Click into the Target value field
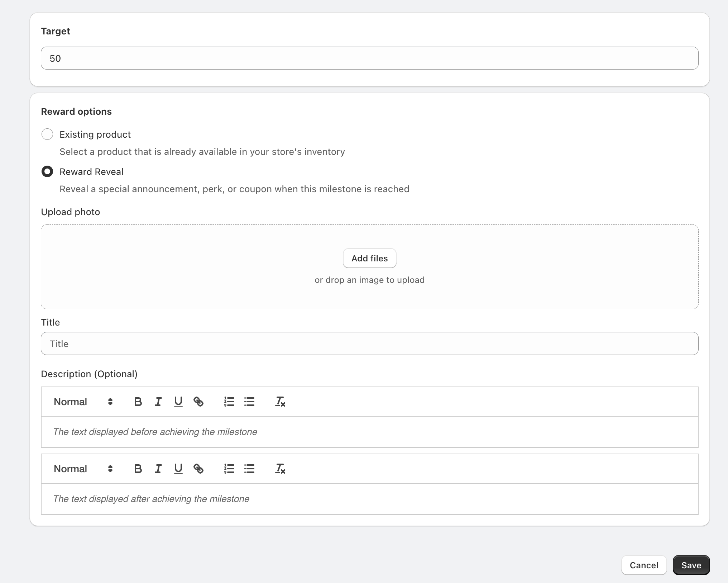This screenshot has width=728, height=583. (369, 58)
